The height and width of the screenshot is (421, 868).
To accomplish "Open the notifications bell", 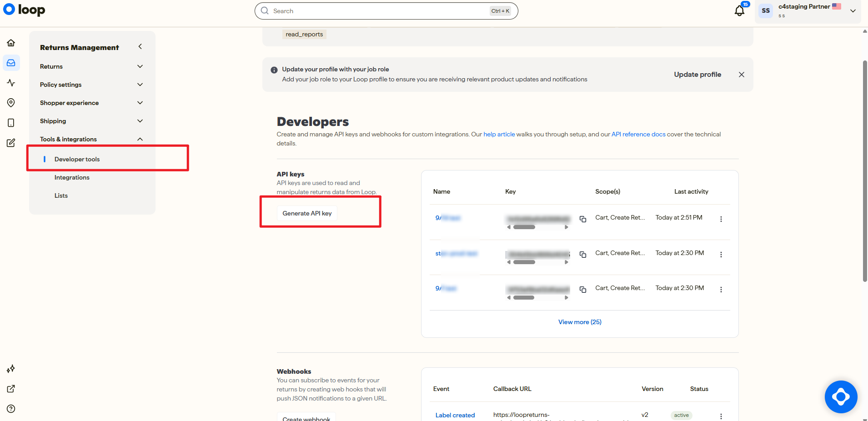I will (740, 11).
